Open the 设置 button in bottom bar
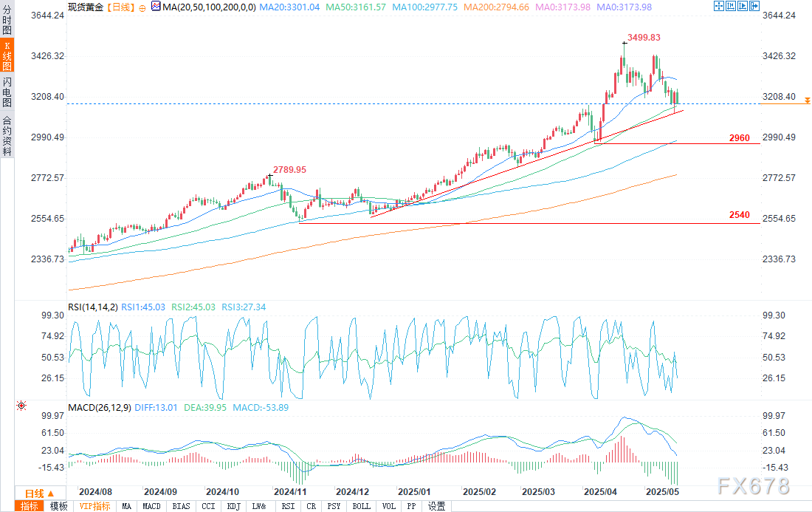The width and height of the screenshot is (812, 512). [x=437, y=506]
